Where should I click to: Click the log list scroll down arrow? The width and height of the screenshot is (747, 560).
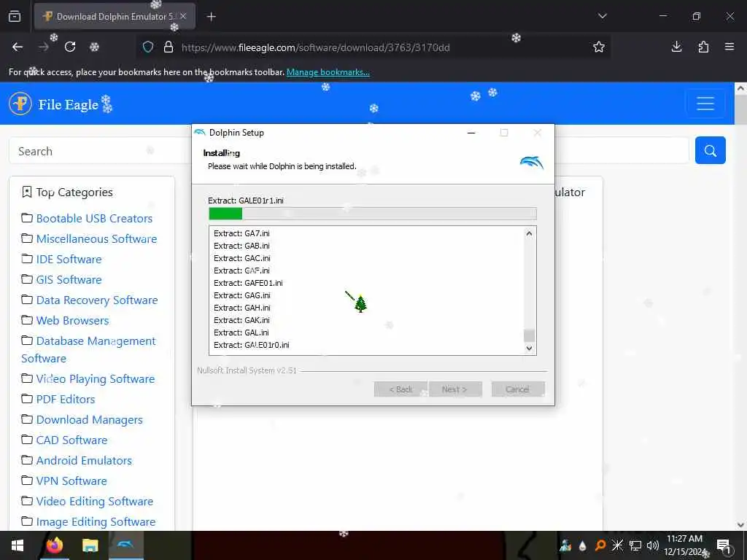[529, 348]
